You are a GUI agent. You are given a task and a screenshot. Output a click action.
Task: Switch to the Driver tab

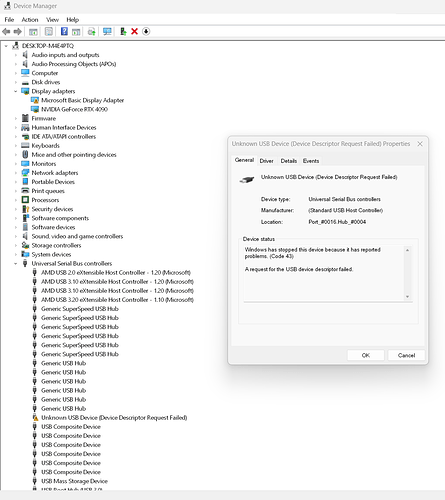[x=266, y=161]
